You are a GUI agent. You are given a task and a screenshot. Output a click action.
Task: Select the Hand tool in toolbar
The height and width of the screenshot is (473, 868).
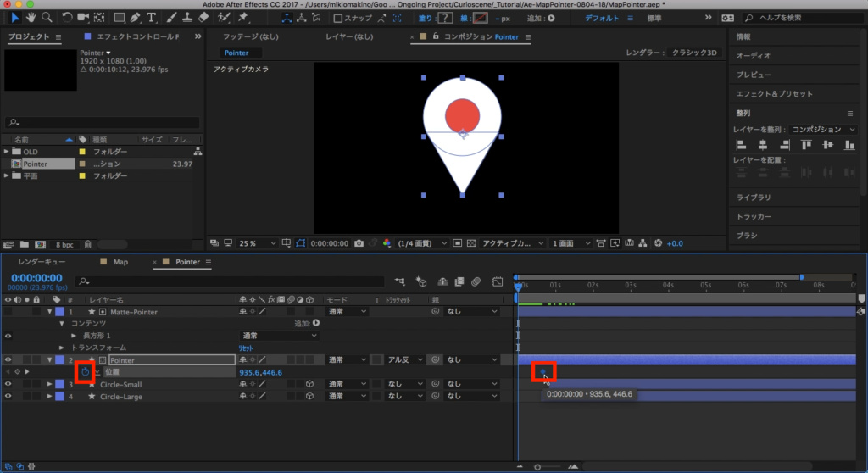click(x=31, y=17)
